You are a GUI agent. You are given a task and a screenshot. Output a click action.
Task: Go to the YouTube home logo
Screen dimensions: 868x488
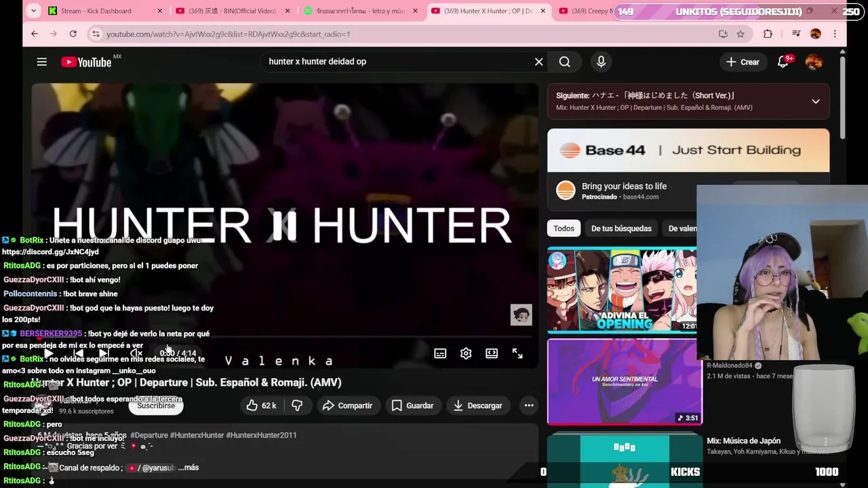86,62
